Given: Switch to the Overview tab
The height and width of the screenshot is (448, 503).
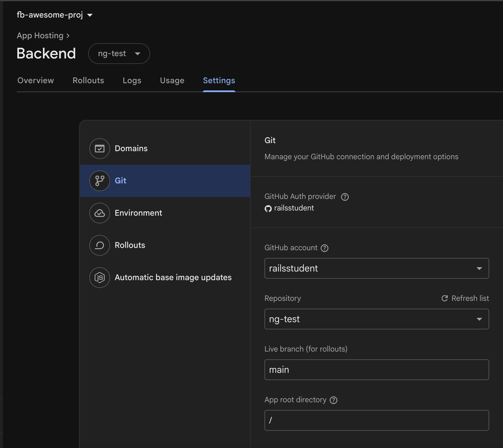Looking at the screenshot, I should click(x=36, y=80).
